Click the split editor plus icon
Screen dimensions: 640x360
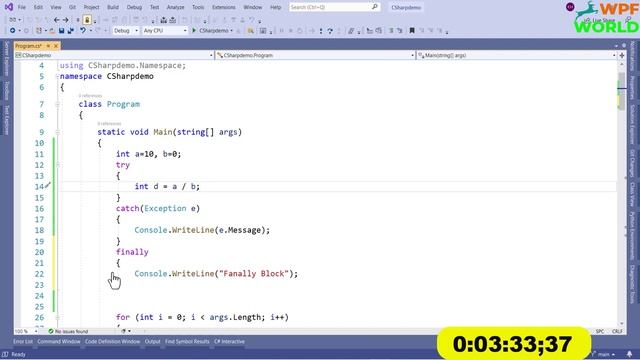tap(622, 55)
